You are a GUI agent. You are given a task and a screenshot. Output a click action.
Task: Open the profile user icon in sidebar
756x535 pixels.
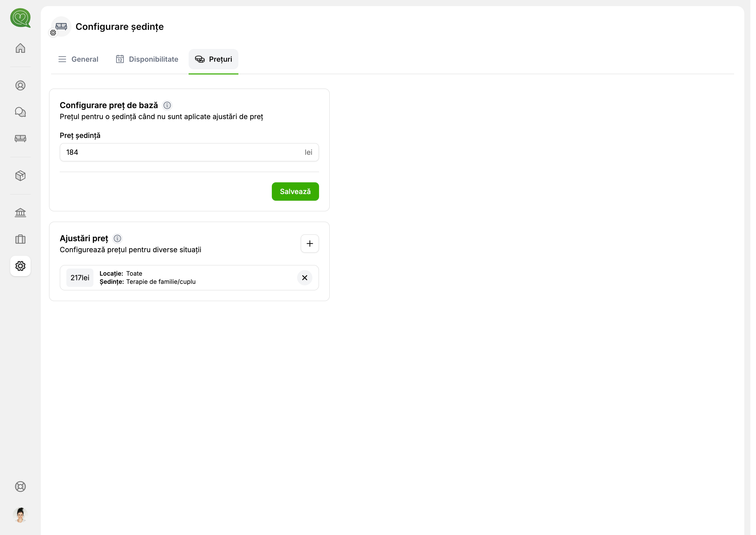tap(20, 86)
